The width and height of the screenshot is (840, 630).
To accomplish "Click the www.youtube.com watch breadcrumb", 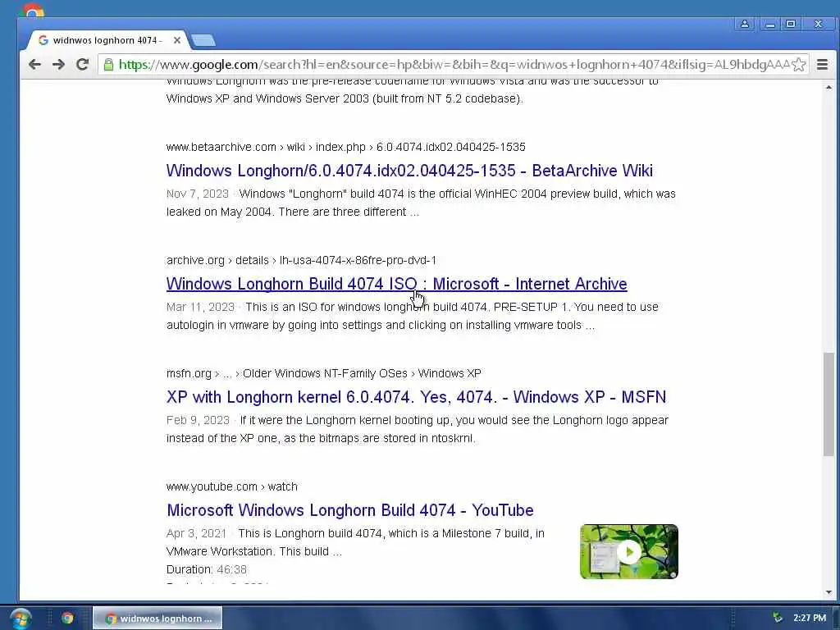I will [231, 486].
